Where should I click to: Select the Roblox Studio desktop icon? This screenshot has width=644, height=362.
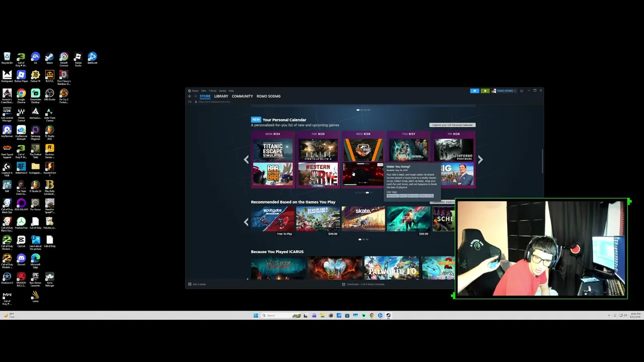(x=77, y=59)
